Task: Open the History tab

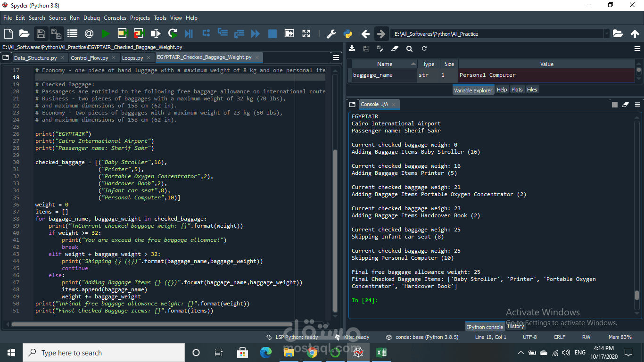Action: 516,326
